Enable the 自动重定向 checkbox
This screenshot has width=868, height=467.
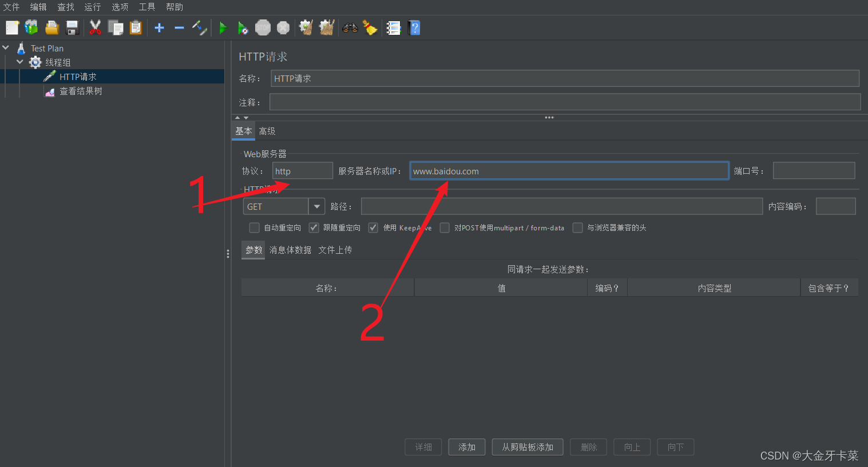255,227
